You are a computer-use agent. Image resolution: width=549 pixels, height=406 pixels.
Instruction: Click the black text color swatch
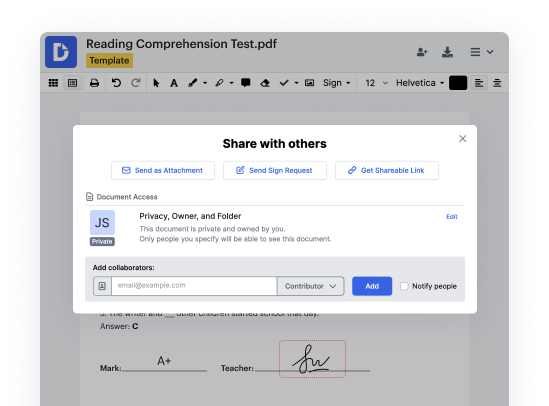(x=458, y=83)
